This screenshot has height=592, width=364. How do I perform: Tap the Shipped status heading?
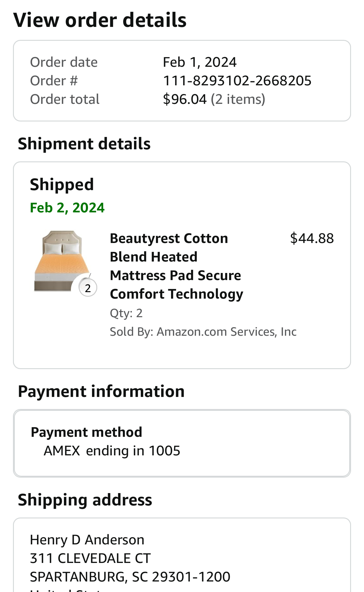click(x=62, y=185)
